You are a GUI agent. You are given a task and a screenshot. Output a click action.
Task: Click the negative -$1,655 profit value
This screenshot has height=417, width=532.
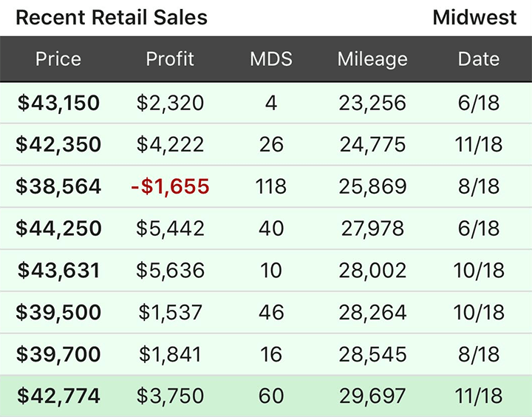(x=170, y=186)
